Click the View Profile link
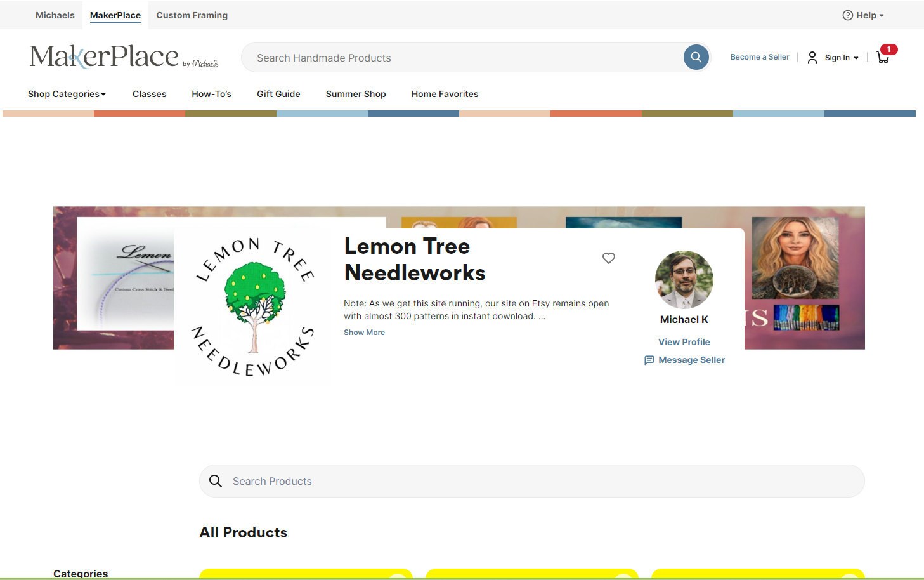Image resolution: width=924 pixels, height=580 pixels. pos(684,342)
